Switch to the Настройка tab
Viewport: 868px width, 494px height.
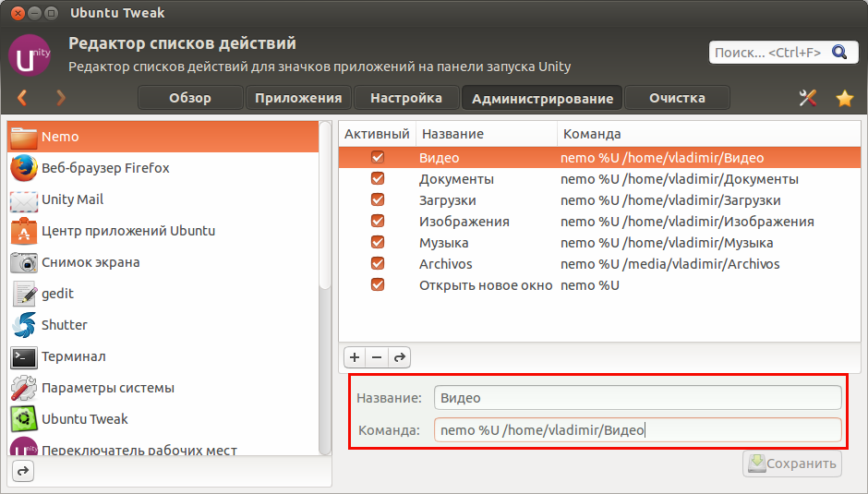tap(406, 98)
